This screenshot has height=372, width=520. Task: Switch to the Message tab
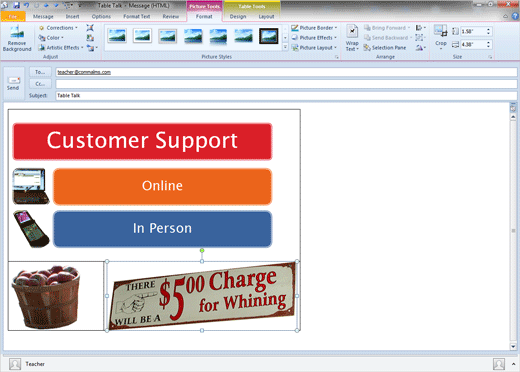pos(43,16)
